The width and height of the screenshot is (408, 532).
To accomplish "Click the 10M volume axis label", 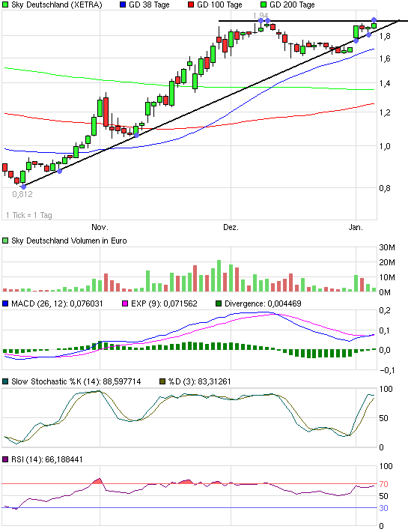I will click(x=387, y=277).
